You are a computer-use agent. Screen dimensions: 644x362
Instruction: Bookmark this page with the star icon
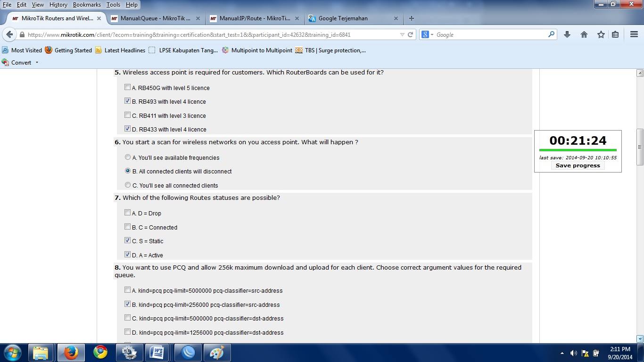point(601,34)
